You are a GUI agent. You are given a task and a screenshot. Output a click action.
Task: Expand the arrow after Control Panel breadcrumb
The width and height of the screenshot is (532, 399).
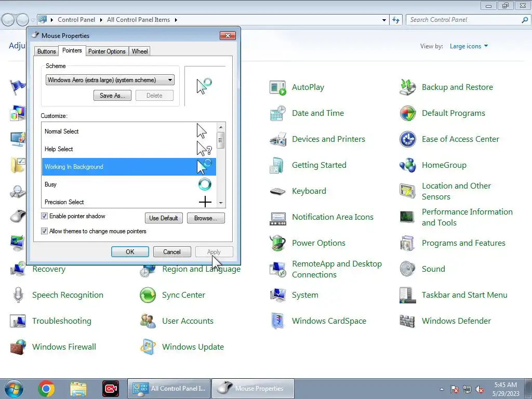101,20
